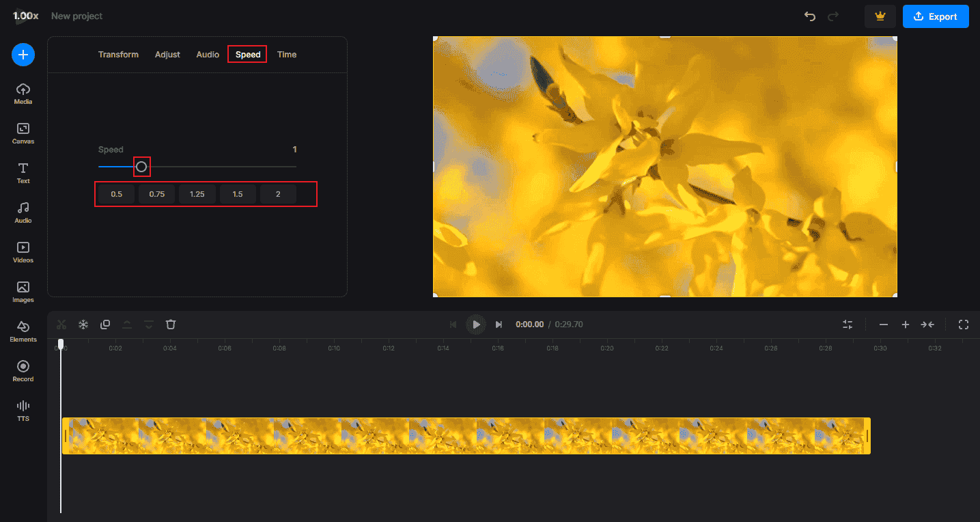
Task: Zoom in on the timeline
Action: pos(906,324)
